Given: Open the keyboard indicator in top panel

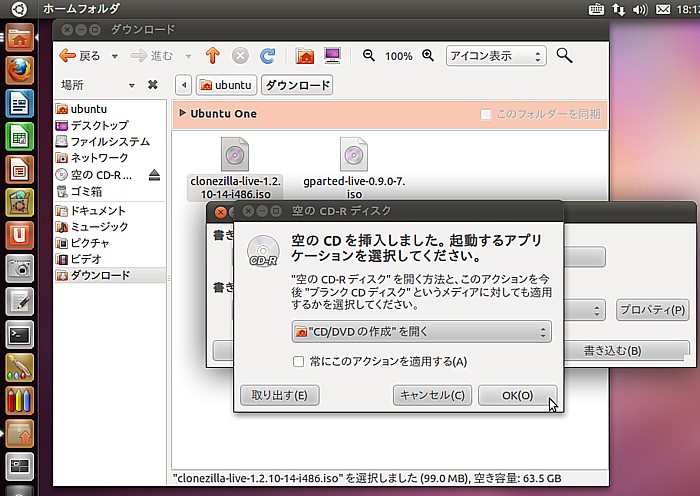Looking at the screenshot, I should (596, 9).
